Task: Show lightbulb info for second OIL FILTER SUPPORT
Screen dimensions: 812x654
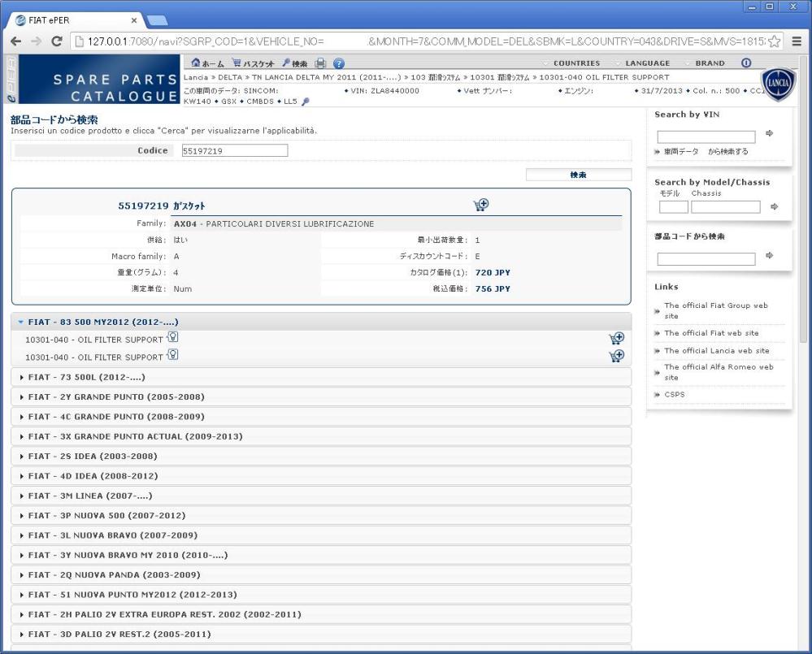Action: pyautogui.click(x=173, y=355)
